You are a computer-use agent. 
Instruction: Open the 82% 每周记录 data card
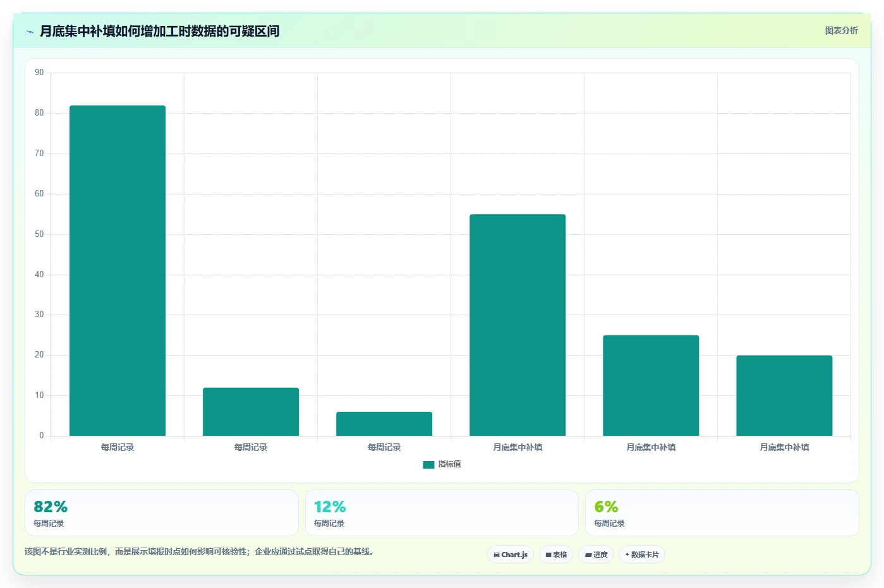tap(162, 513)
